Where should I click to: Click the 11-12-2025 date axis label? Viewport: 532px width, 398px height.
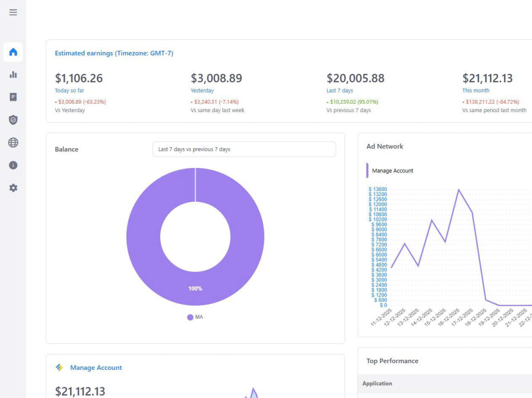point(381,318)
